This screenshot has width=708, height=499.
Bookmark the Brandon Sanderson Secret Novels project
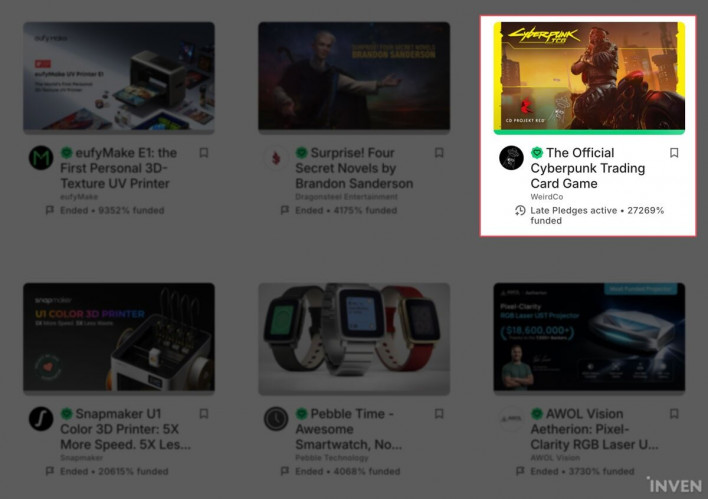tap(439, 153)
